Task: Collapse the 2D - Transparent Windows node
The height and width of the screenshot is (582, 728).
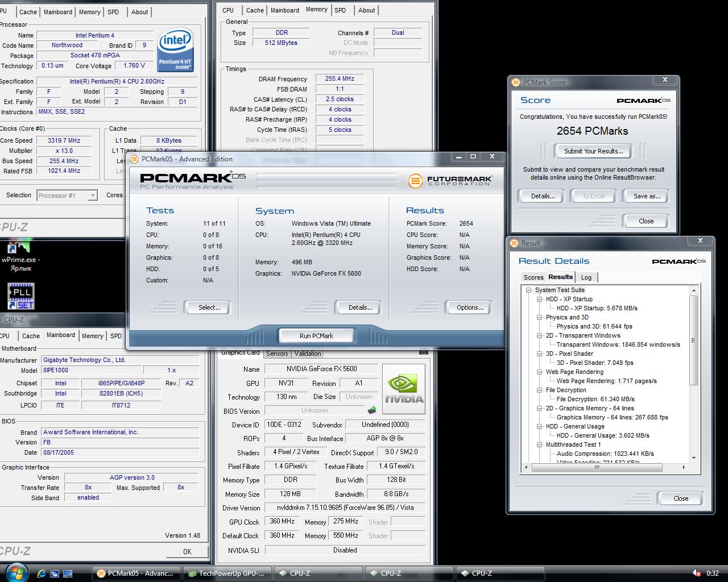Action: pyautogui.click(x=539, y=335)
